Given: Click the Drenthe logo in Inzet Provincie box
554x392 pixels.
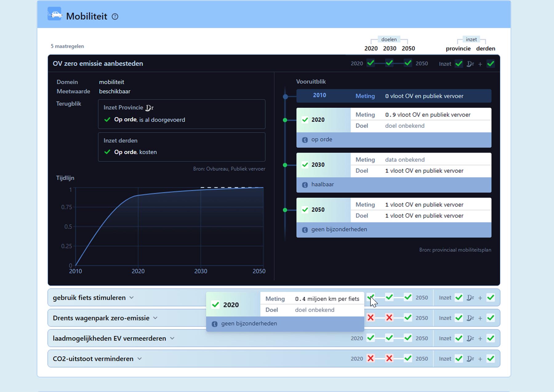Looking at the screenshot, I should point(150,108).
